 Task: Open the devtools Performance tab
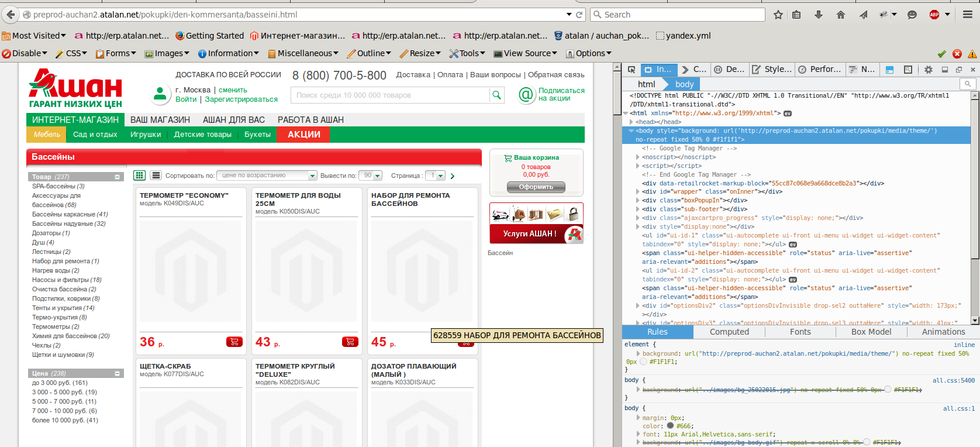820,69
